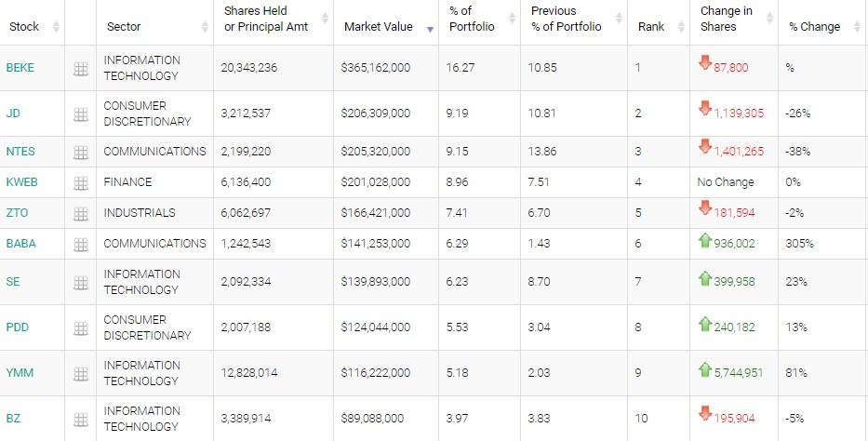Open the grid icon beside KWEB
This screenshot has width=868, height=441.
(x=80, y=182)
